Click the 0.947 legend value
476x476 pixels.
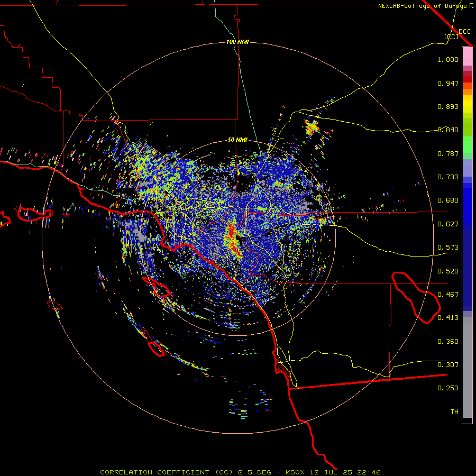[x=448, y=83]
